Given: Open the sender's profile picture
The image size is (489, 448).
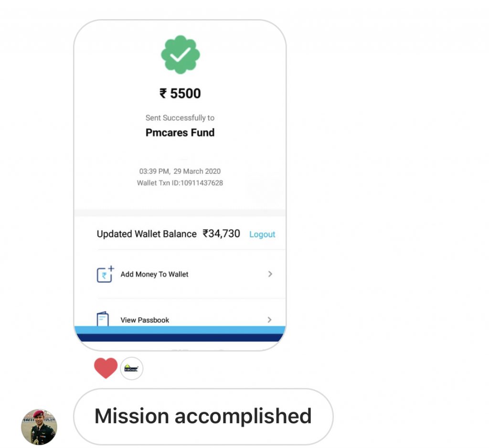Looking at the screenshot, I should click(39, 427).
